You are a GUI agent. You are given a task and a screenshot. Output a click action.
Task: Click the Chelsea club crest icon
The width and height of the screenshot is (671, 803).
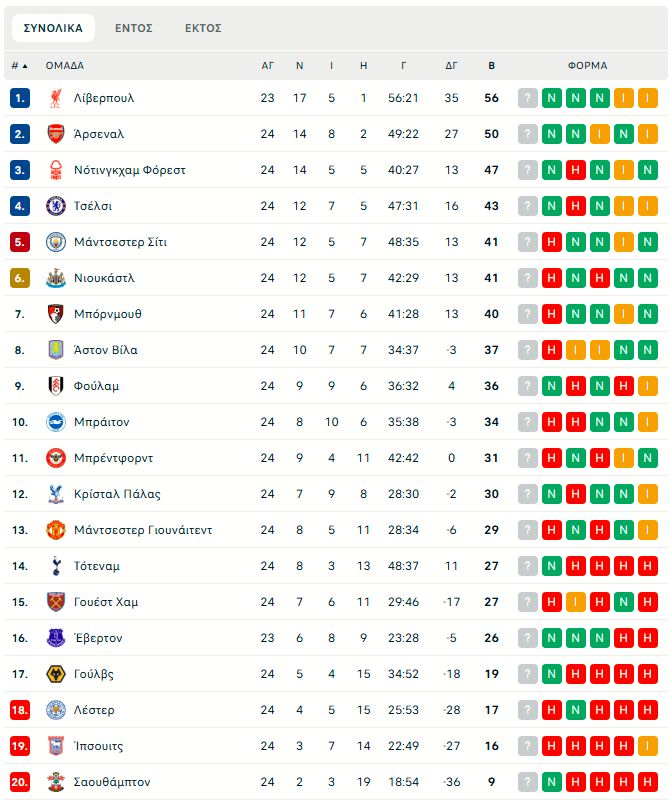[56, 206]
